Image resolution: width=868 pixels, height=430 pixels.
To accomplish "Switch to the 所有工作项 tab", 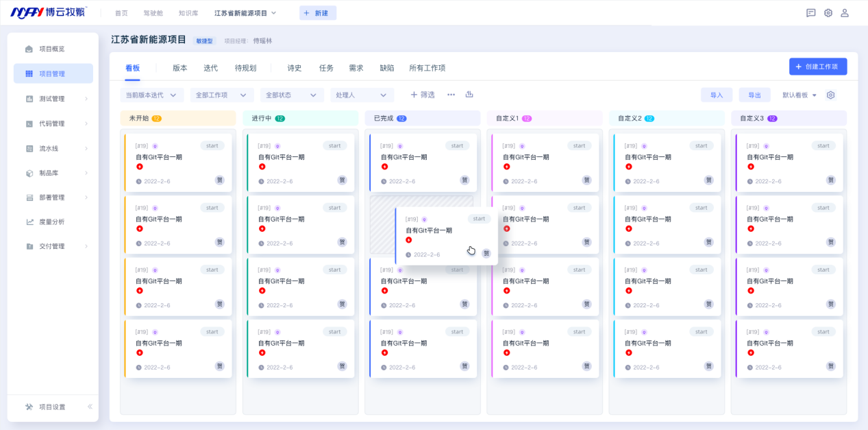I will tap(427, 68).
